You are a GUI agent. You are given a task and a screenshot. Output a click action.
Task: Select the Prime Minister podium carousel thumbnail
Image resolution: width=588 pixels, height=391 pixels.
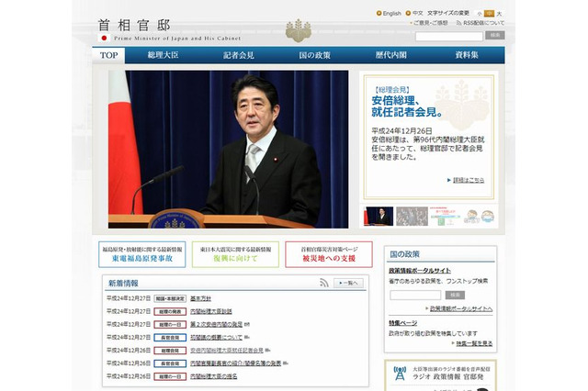click(x=379, y=216)
